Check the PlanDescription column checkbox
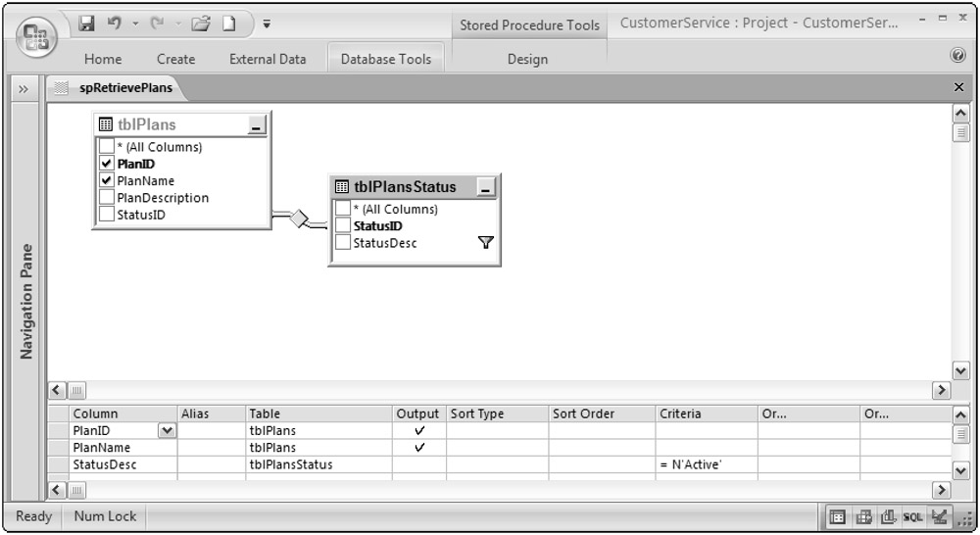The width and height of the screenshot is (980, 535). click(106, 197)
